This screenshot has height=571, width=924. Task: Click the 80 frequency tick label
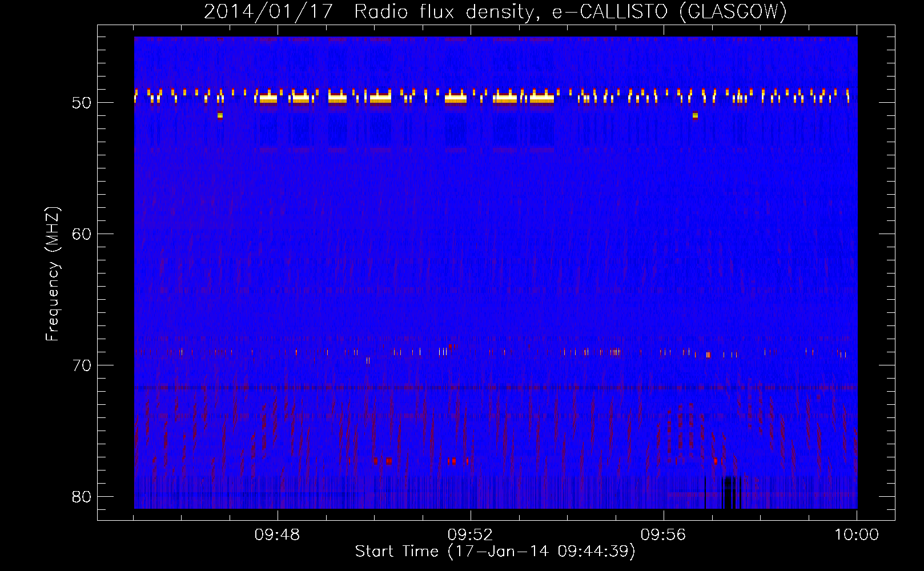pos(82,497)
